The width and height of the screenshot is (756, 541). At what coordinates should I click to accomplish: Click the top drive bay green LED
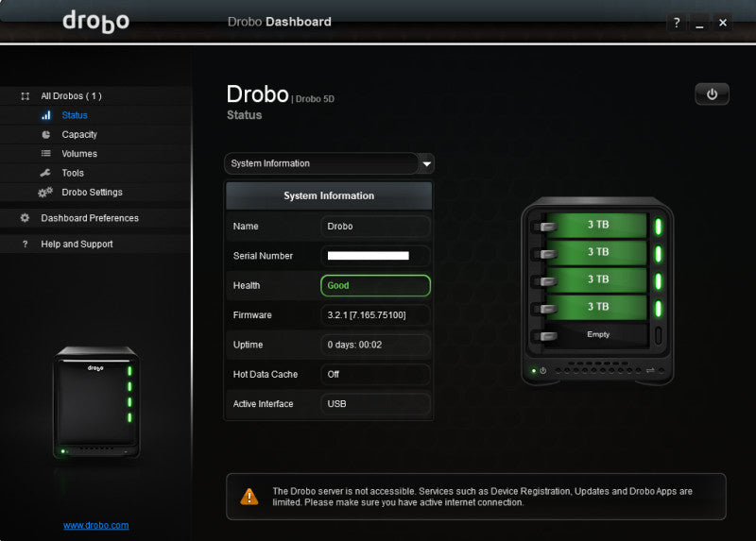[658, 226]
